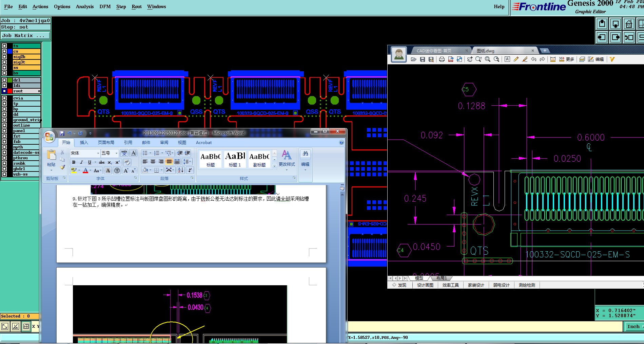Apply subscript formatting in Word

[110, 162]
